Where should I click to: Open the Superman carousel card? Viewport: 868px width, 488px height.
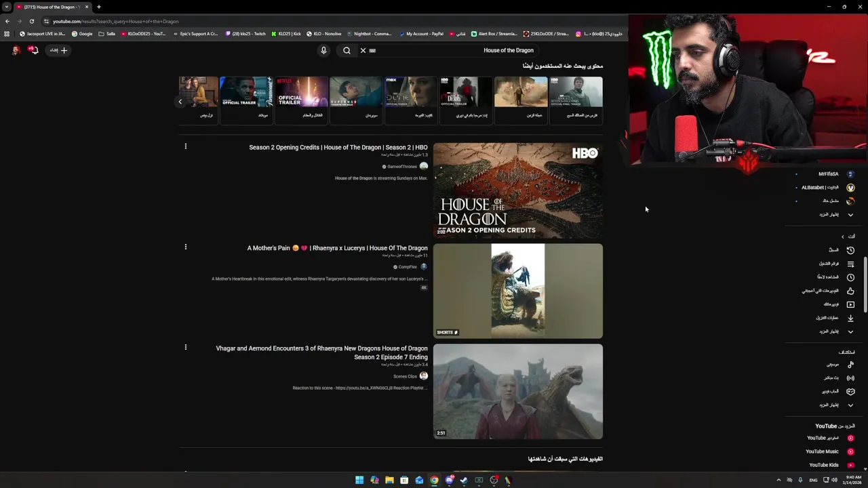(x=356, y=100)
